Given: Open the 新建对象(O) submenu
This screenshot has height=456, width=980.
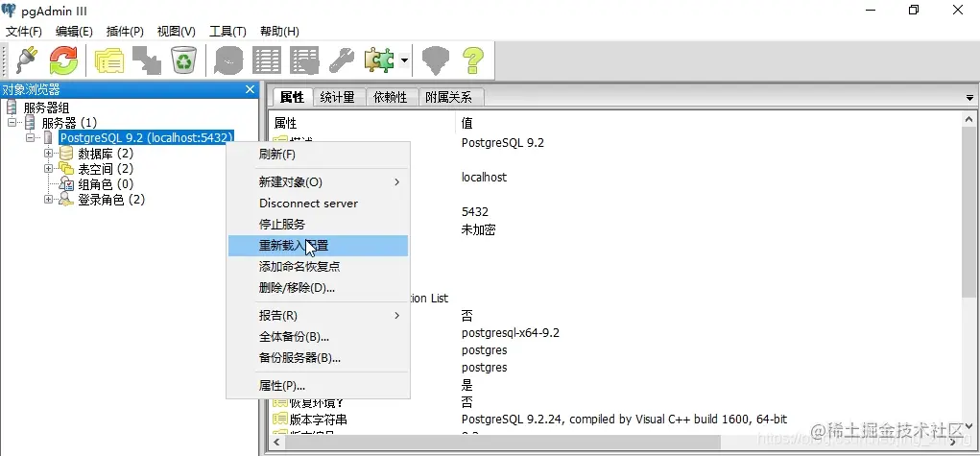Looking at the screenshot, I should [318, 182].
